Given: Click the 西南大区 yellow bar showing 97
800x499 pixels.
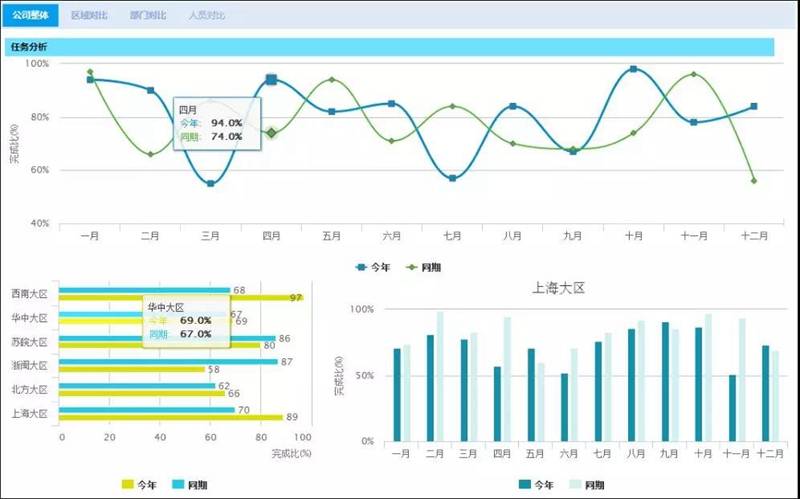Looking at the screenshot, I should tap(180, 298).
